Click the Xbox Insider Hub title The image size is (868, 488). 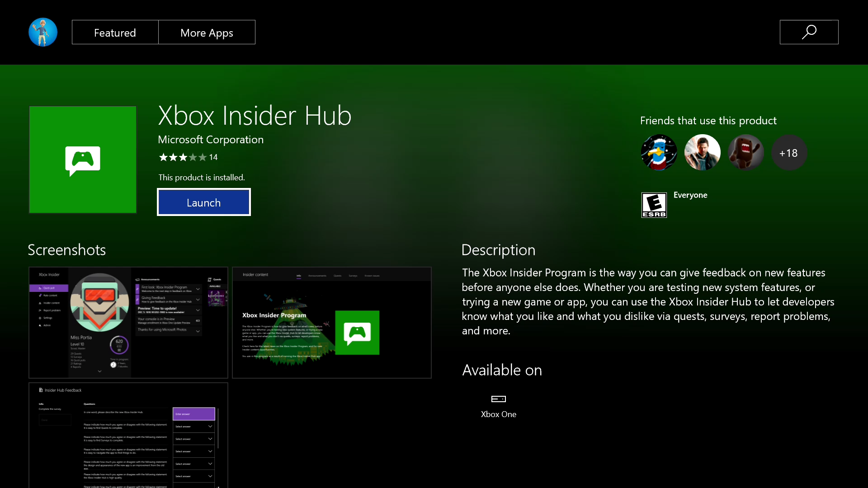tap(255, 116)
